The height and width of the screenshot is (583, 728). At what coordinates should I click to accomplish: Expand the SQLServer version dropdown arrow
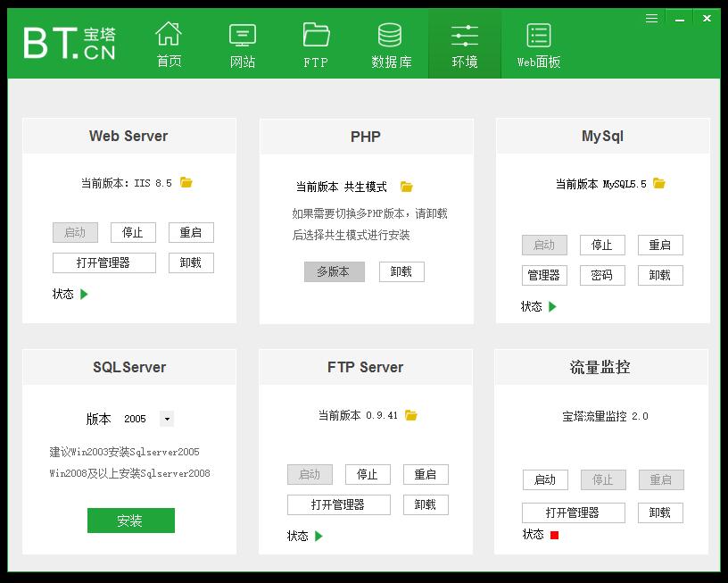tap(167, 419)
